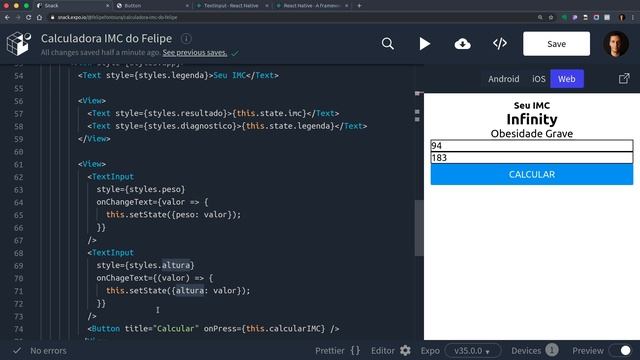Open preview in new window icon
Viewport: 640px width, 360px height.
click(x=624, y=79)
